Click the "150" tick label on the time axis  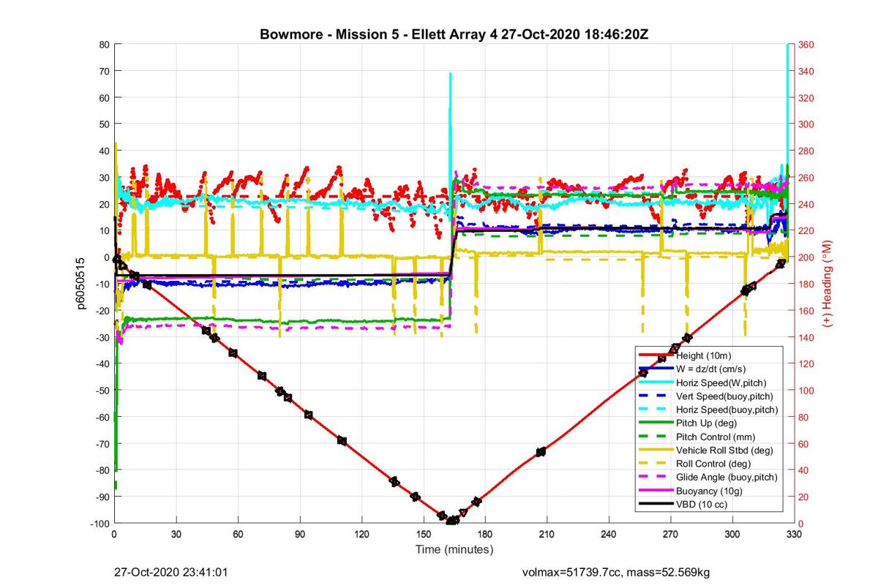pos(423,535)
